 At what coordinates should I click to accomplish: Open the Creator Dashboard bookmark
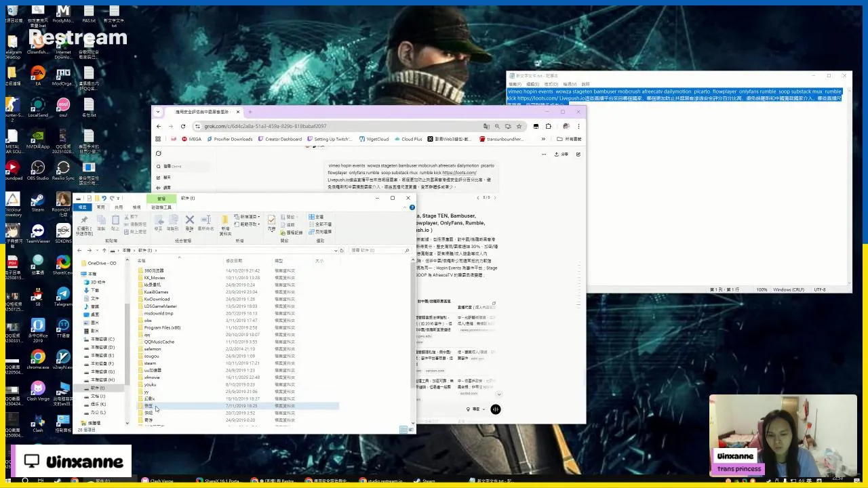coord(279,139)
